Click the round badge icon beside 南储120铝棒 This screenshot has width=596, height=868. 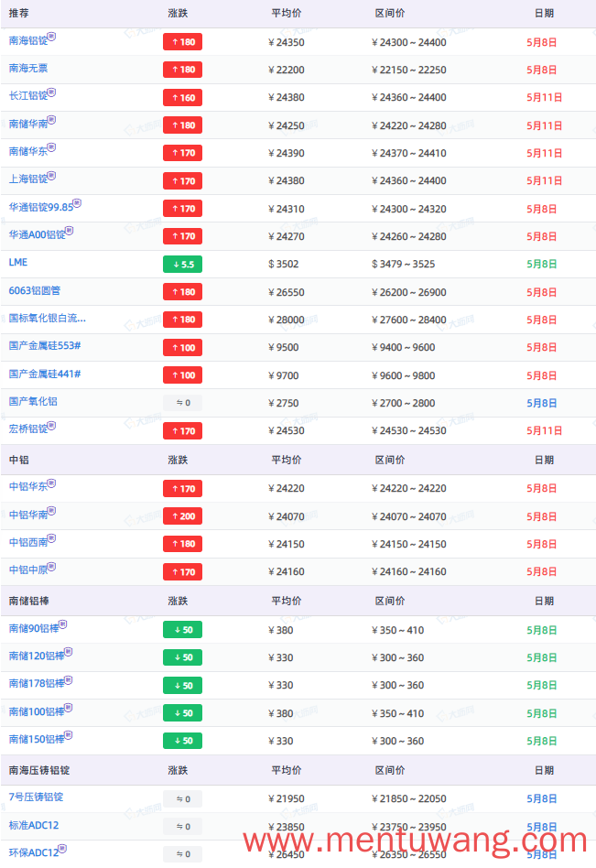point(68,652)
